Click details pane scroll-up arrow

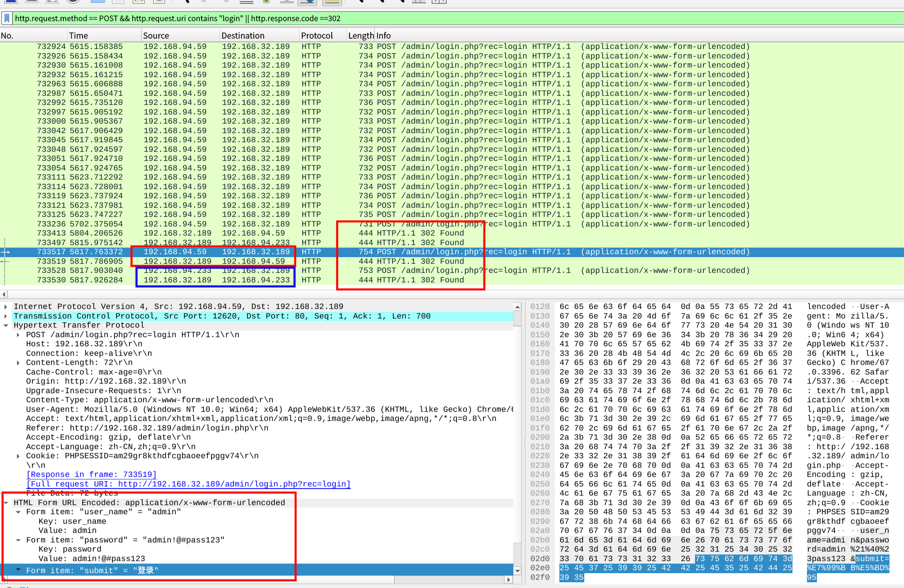pyautogui.click(x=517, y=307)
